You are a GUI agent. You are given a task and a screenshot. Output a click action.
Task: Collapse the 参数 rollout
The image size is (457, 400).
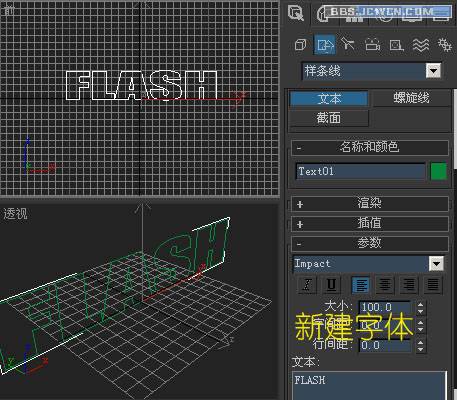click(x=370, y=243)
